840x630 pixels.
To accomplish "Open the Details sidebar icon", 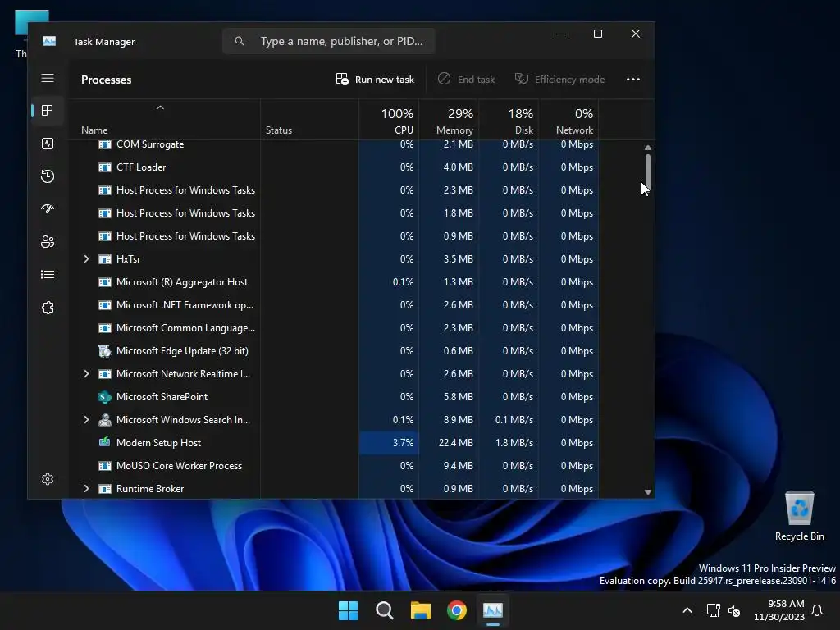I will (48, 274).
